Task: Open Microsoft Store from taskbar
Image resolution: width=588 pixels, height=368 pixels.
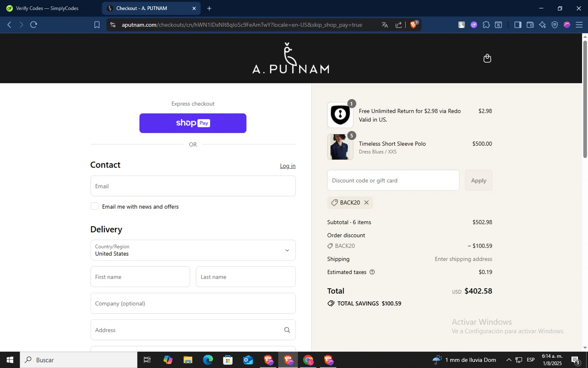Action: coord(228,360)
